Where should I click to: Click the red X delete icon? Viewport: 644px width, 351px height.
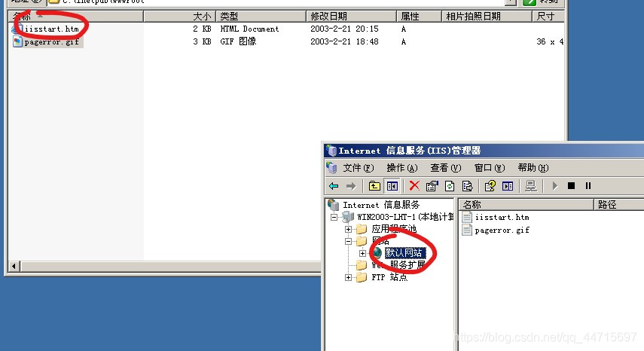point(414,186)
